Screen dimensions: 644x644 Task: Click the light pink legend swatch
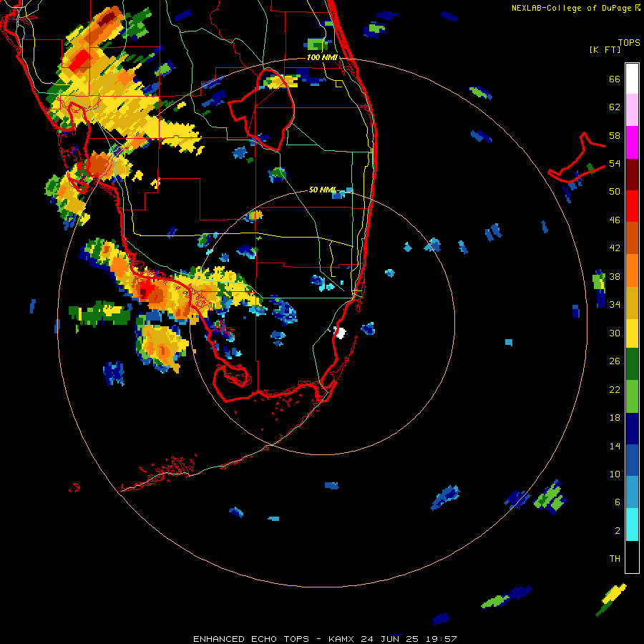tap(632, 109)
